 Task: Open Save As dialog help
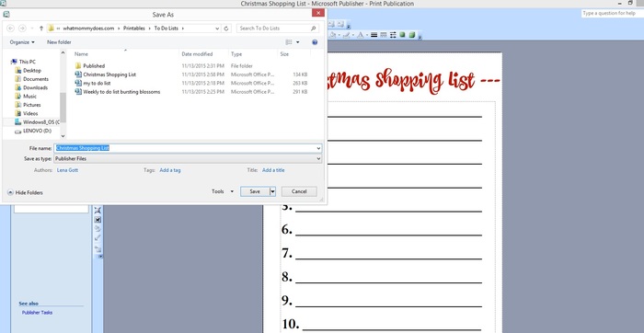(x=315, y=42)
